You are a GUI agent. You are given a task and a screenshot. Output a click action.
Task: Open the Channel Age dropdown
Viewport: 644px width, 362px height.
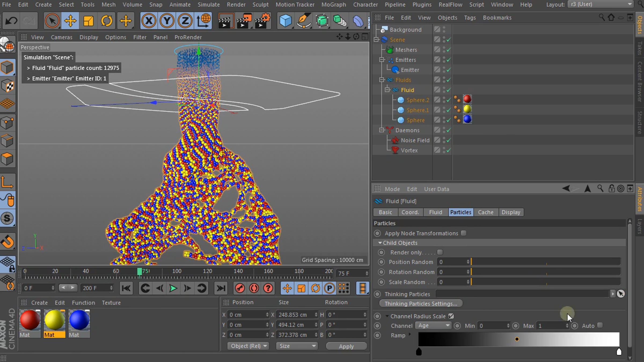(x=433, y=326)
